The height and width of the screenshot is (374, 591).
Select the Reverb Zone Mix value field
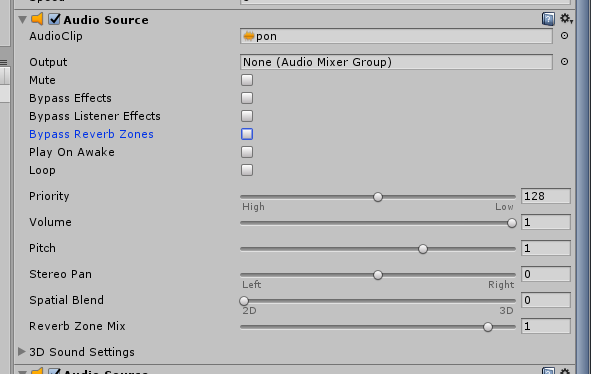[x=546, y=326]
